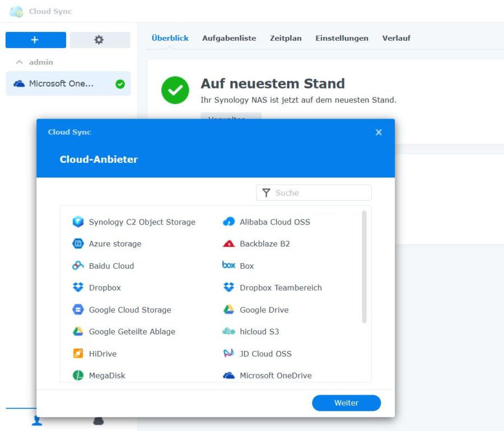Choose the Baidu Cloud icon

point(78,265)
